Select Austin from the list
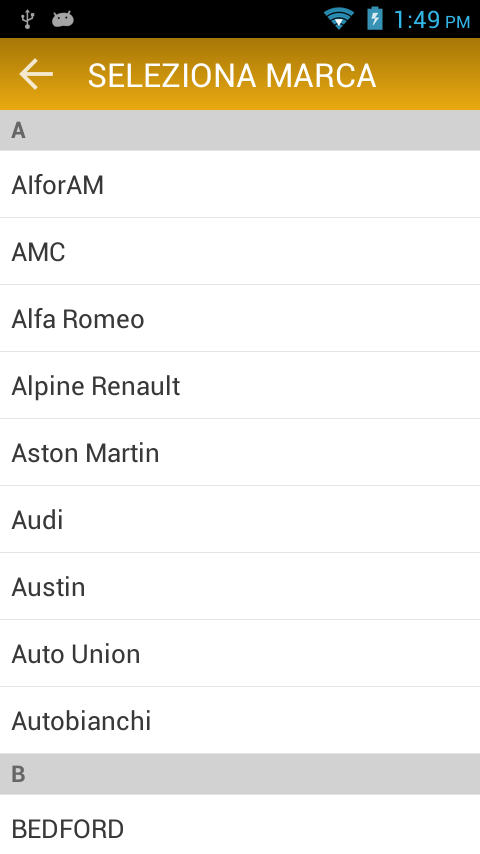 pos(240,586)
